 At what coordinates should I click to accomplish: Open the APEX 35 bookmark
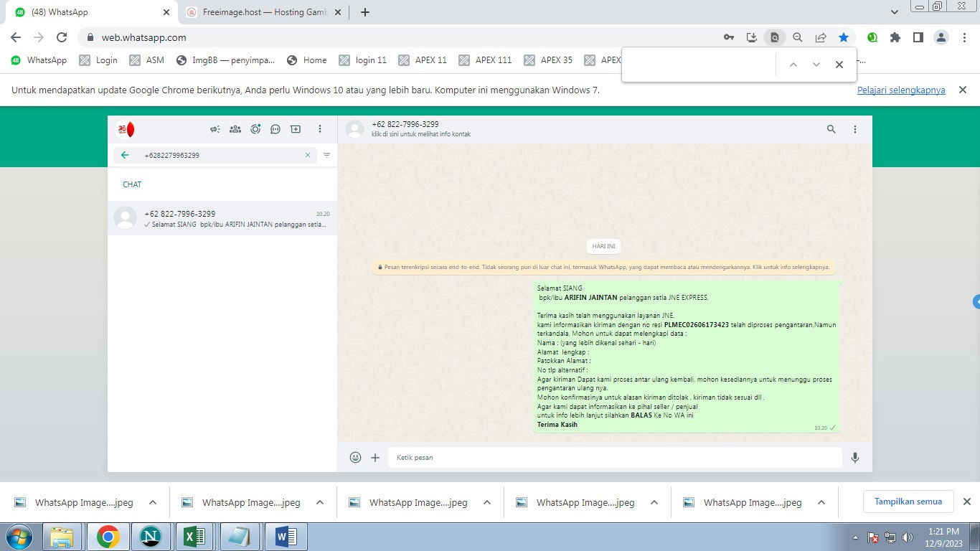(549, 60)
